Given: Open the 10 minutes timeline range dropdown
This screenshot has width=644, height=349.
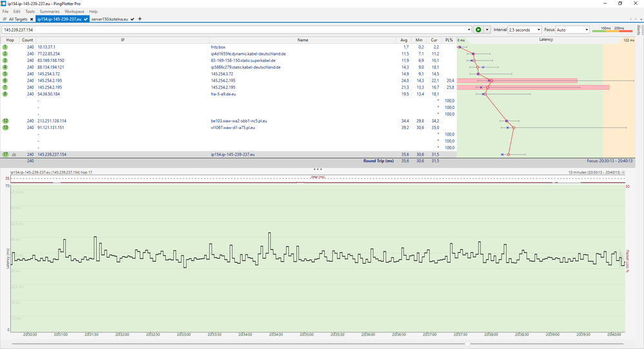Looking at the screenshot, I should tap(623, 172).
